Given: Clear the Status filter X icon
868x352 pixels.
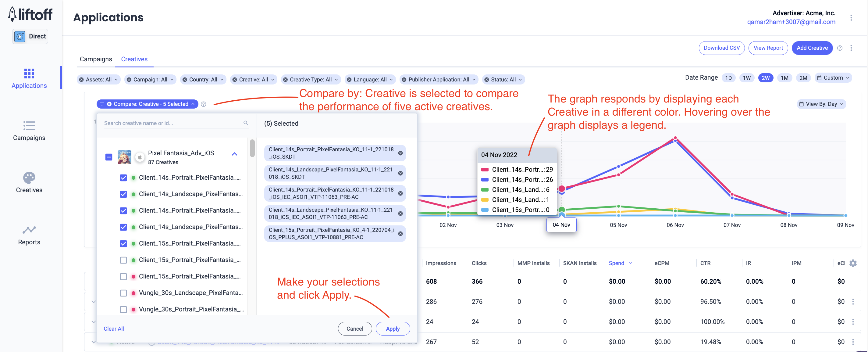Looking at the screenshot, I should point(486,80).
